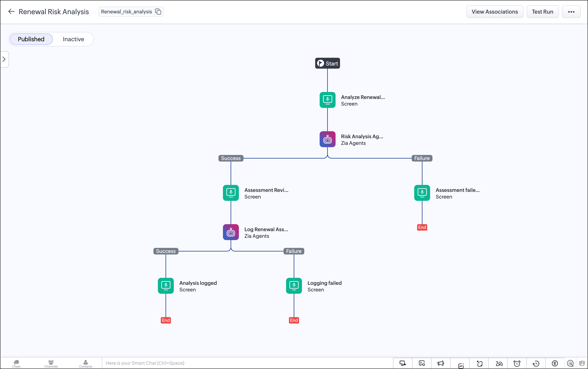Click the Assessment Revi... node label

tap(266, 190)
